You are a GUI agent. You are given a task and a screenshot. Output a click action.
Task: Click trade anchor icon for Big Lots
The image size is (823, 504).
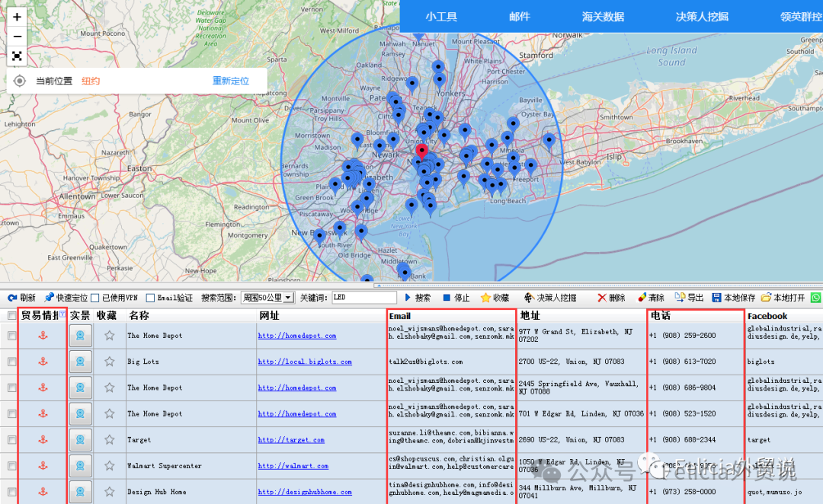pyautogui.click(x=43, y=362)
